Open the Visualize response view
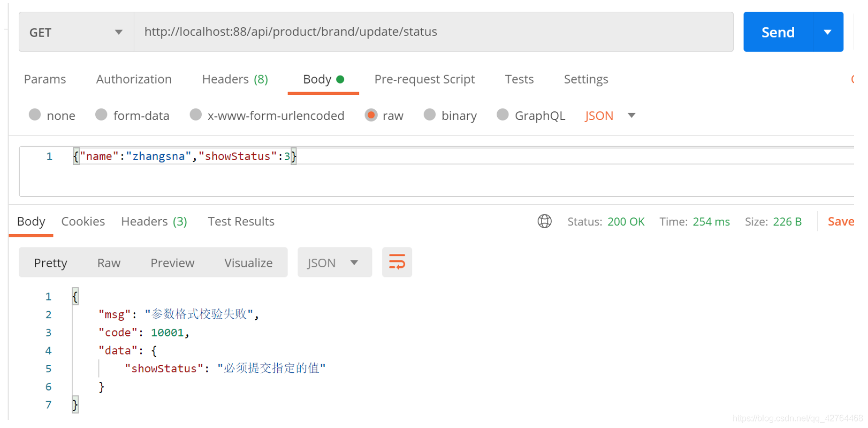 click(248, 263)
